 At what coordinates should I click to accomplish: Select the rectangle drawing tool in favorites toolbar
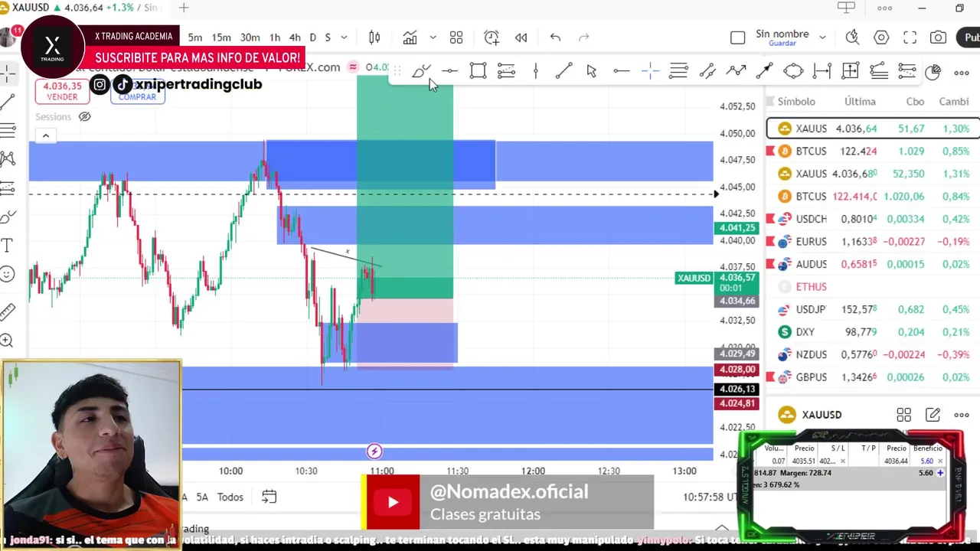pos(478,71)
